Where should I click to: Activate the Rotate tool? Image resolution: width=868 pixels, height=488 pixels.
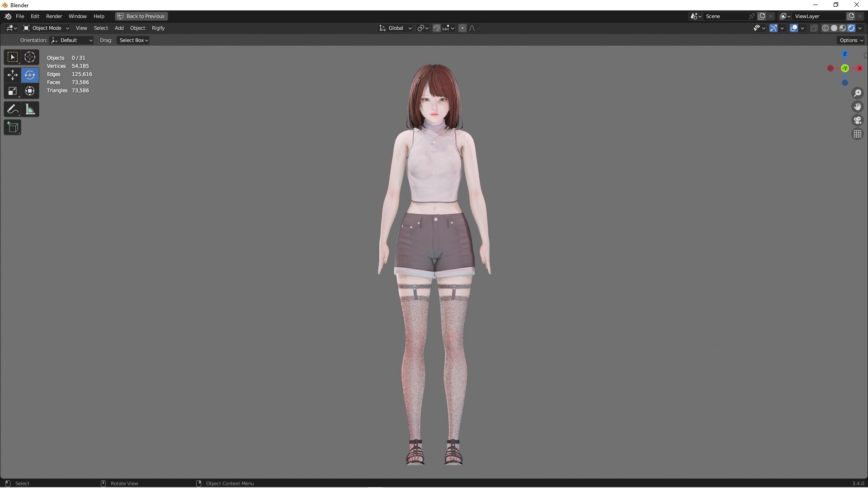click(x=30, y=75)
